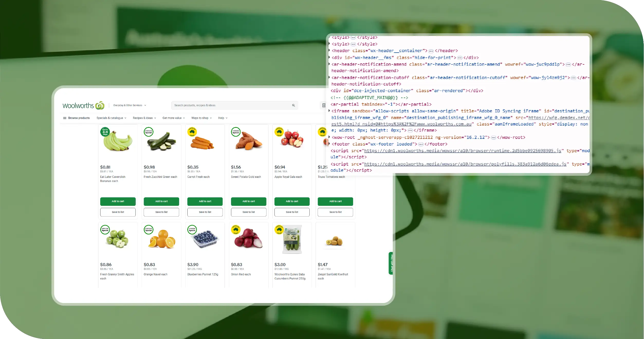Expand the ar-header-notification-cutoff node
The height and width of the screenshot is (339, 644).
(x=329, y=77)
